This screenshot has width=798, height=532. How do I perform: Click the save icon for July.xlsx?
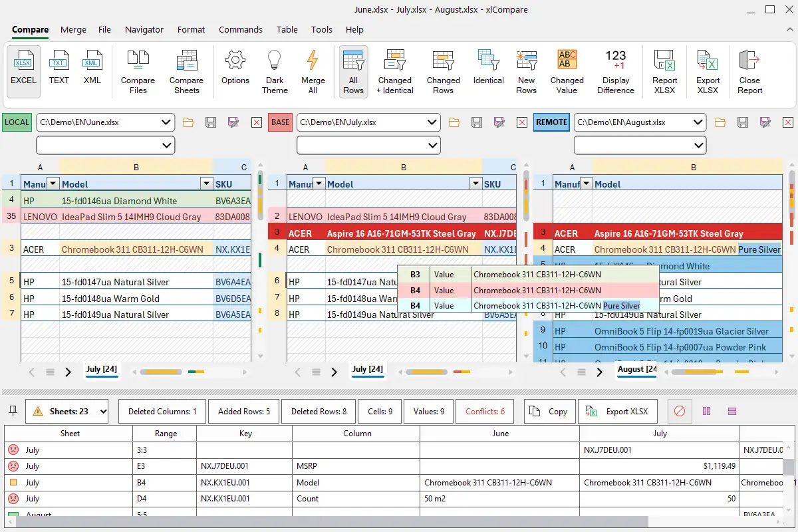(477, 122)
